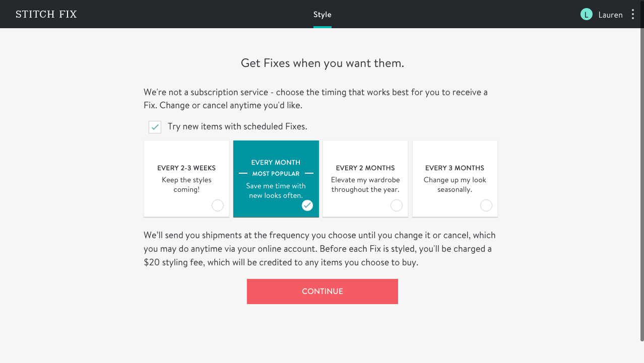Click the Lauren account name
The height and width of the screenshot is (363, 644).
(610, 15)
